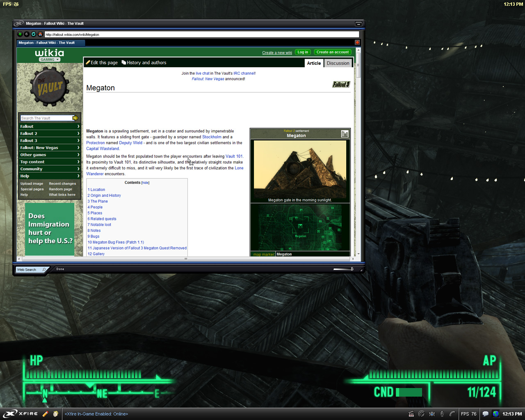525x420 pixels.
Task: Go forward with the browser forward arrow
Action: [x=27, y=34]
